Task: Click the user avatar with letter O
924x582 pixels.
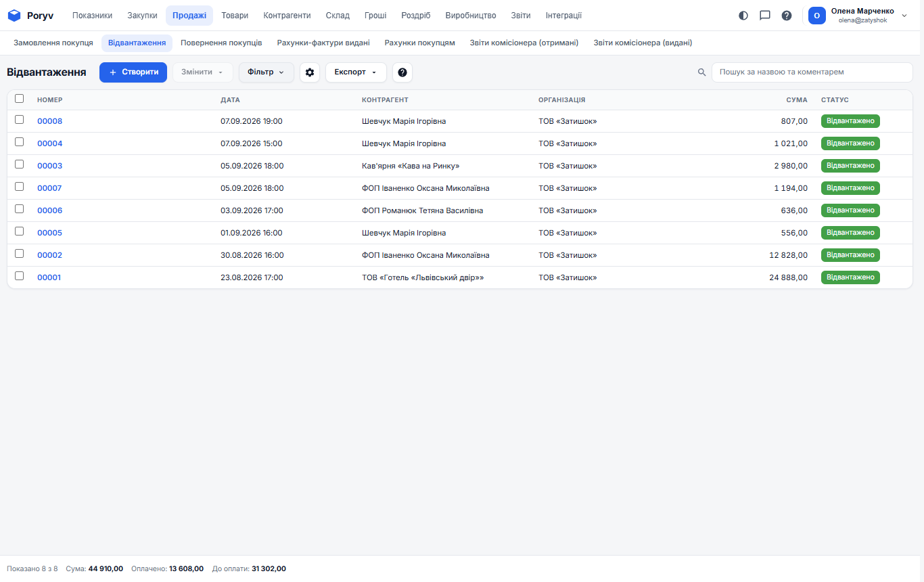Action: [817, 16]
